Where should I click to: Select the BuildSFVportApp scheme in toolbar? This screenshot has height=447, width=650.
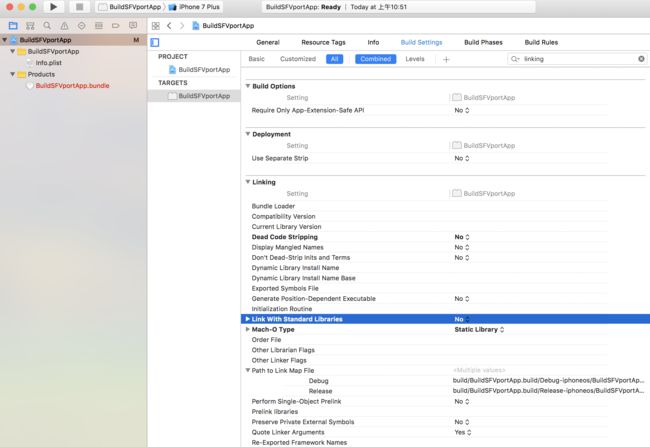pyautogui.click(x=130, y=7)
